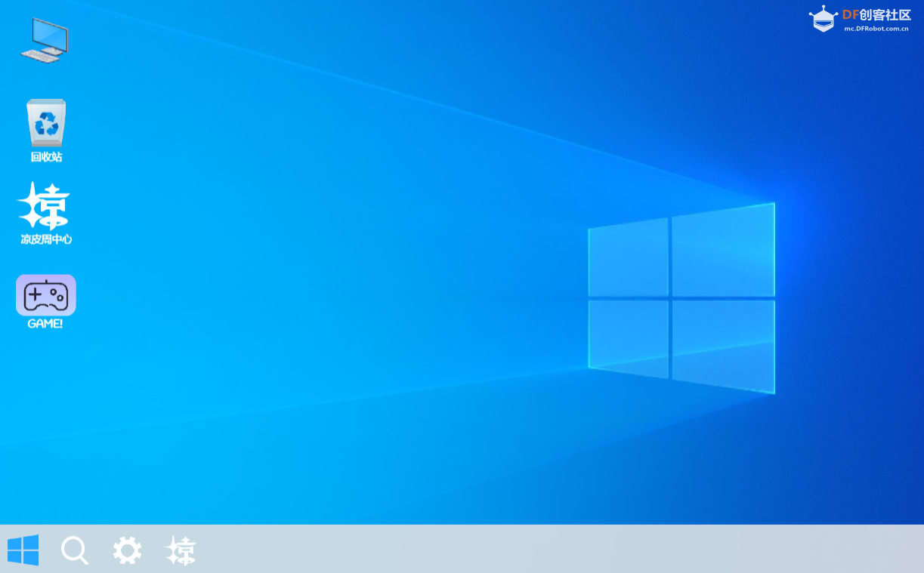The height and width of the screenshot is (573, 924).
Task: Select the GAME! label text
Action: [45, 324]
